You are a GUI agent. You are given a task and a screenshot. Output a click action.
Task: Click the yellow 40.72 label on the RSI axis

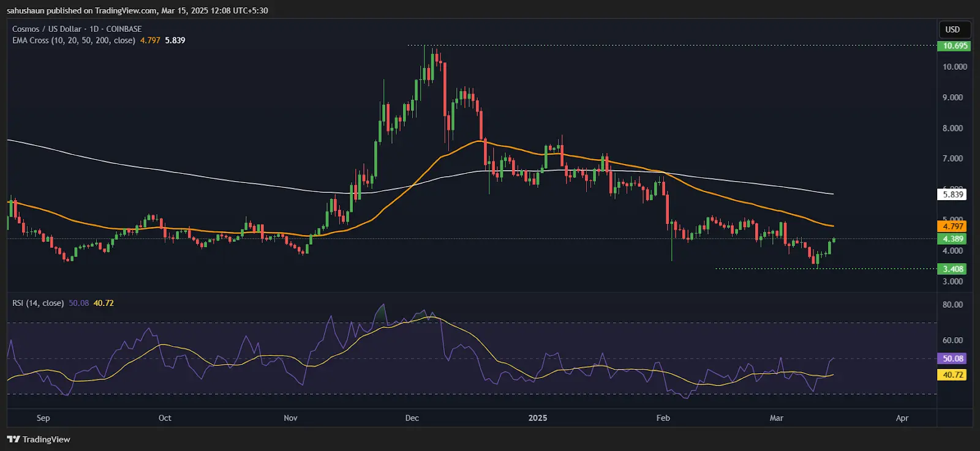(x=952, y=375)
